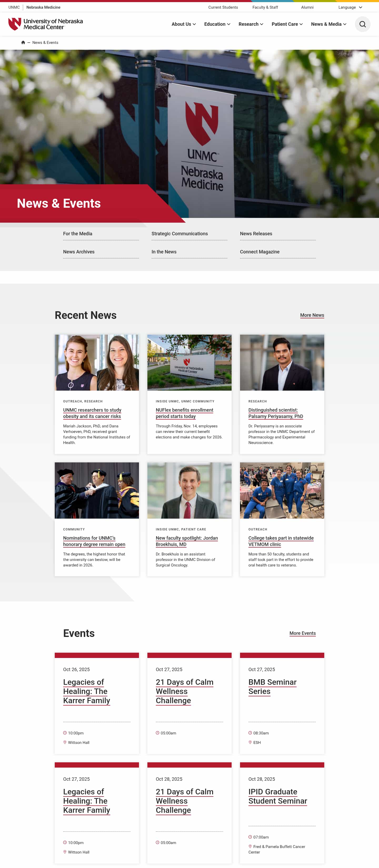Click the 'INSIDE UNMC, UNMC COMMUNITY' label
This screenshot has height=868, width=379.
click(x=185, y=401)
